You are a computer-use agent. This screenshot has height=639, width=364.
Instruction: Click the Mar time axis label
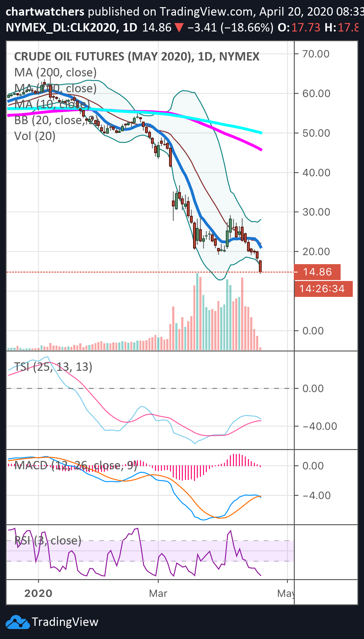(158, 593)
